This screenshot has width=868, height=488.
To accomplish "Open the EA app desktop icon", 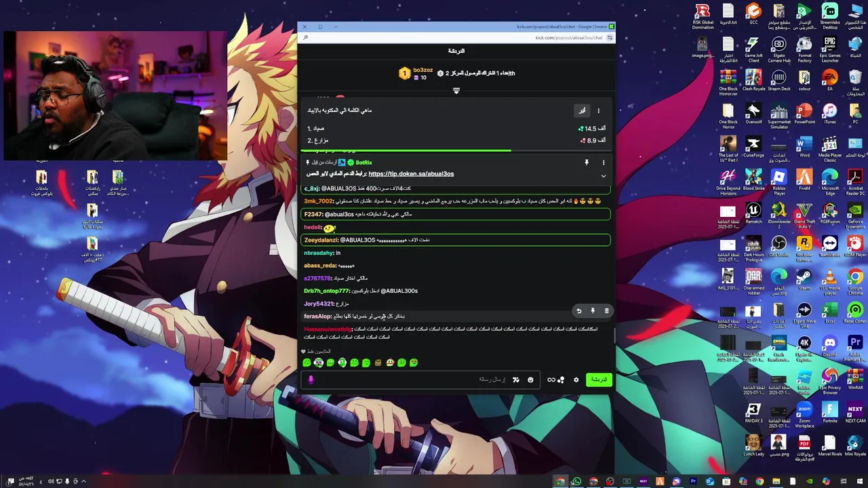I will point(829,79).
